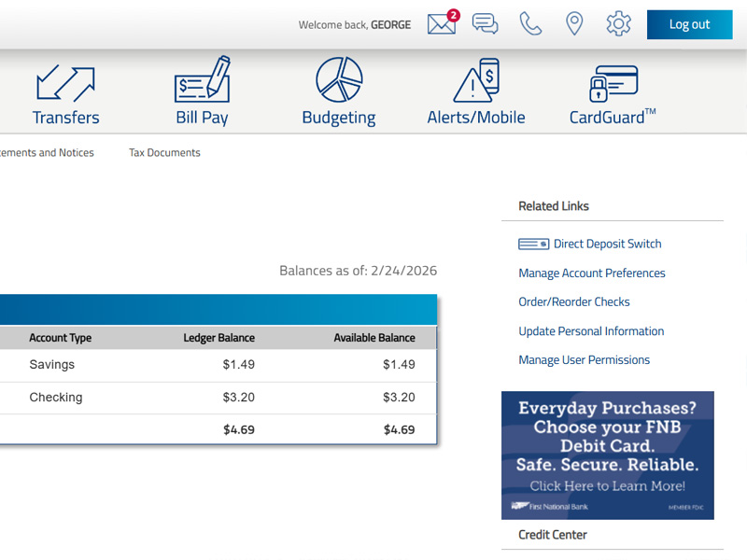Viewport: 747px width, 560px height.
Task: Select the Checking account row
Action: click(56, 398)
